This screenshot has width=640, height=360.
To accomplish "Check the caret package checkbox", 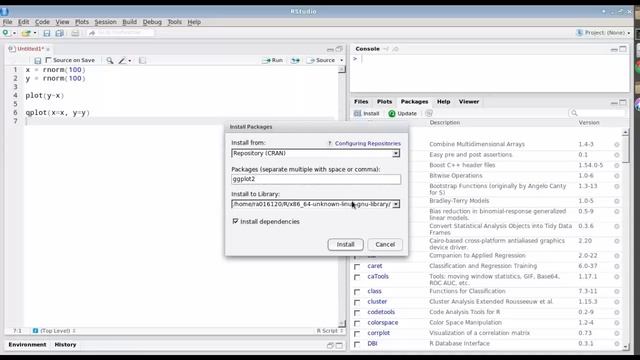I will [357, 267].
